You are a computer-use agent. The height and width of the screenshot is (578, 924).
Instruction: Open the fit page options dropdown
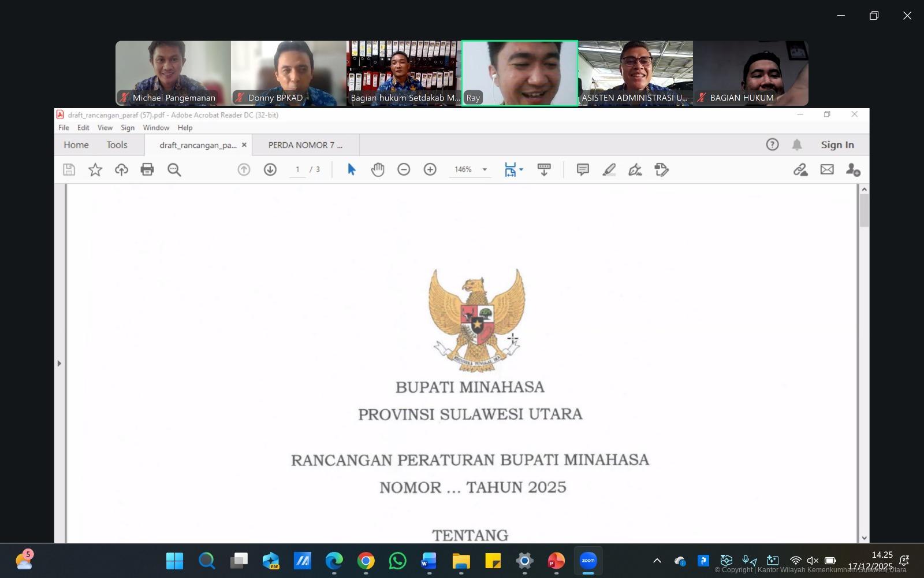[x=521, y=169]
